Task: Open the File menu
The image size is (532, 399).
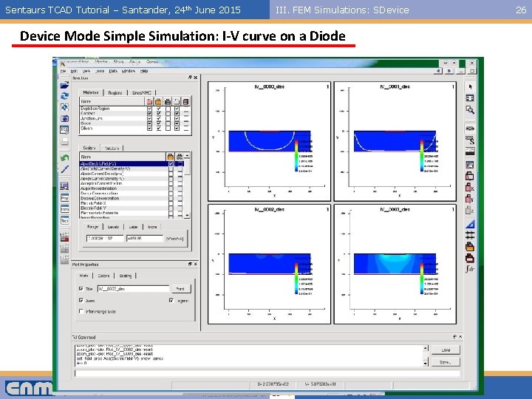Action: (x=63, y=71)
